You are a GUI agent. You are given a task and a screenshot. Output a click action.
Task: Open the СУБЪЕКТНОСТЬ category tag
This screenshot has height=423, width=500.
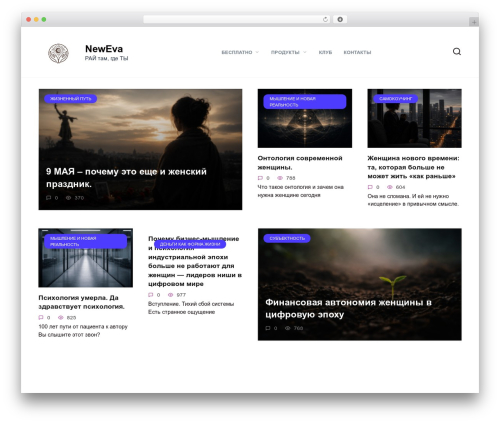click(287, 238)
